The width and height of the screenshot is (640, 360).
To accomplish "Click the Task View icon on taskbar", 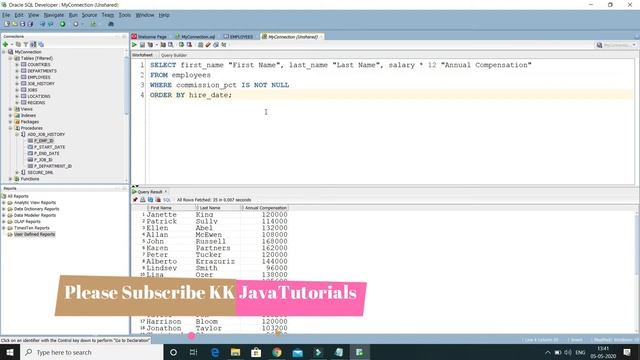I will click(x=194, y=352).
